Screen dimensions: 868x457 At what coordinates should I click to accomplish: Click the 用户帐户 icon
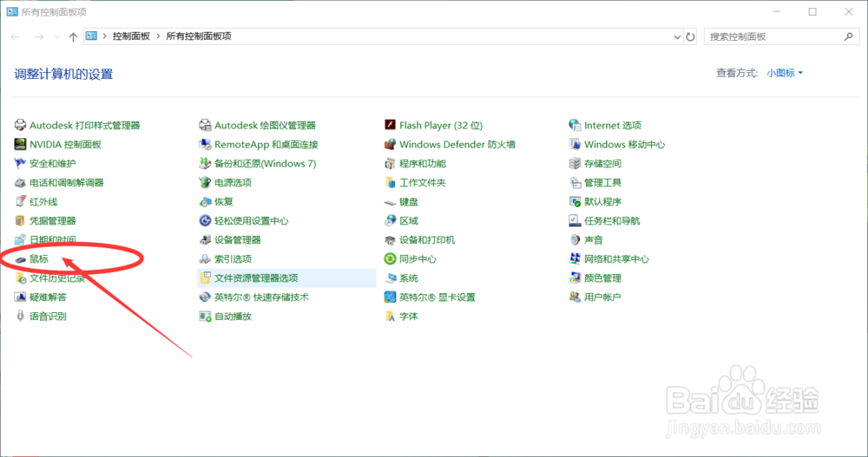(575, 297)
